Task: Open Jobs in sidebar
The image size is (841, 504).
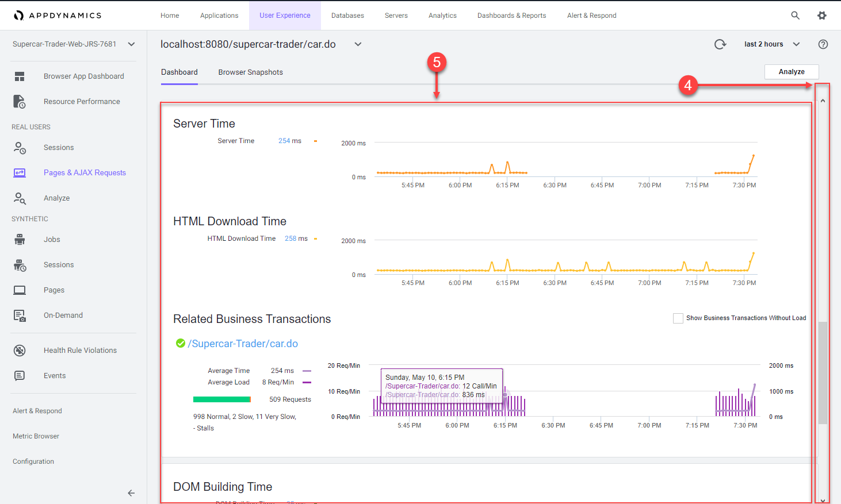Action: tap(52, 240)
